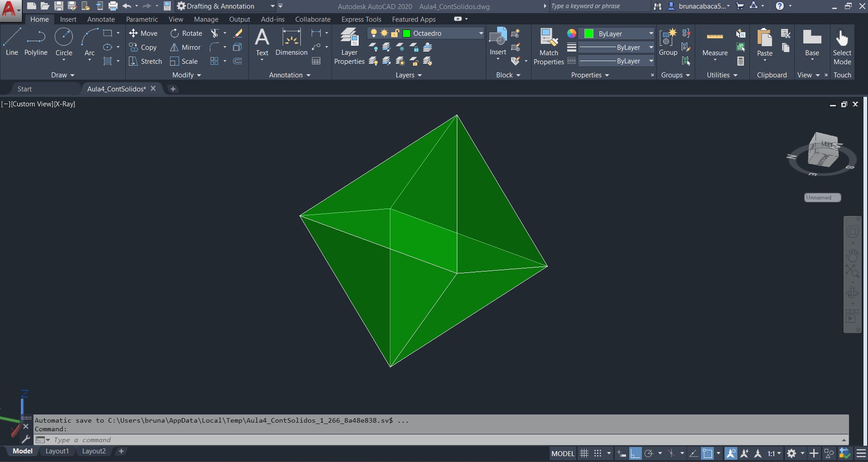Viewport: 868px width, 462px height.
Task: Select the Polyline tool
Action: (36, 41)
